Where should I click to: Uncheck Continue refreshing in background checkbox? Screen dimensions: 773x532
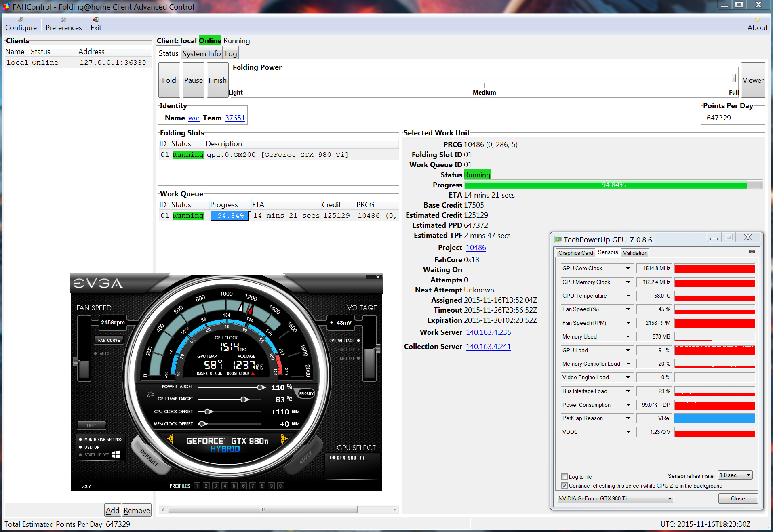(564, 486)
